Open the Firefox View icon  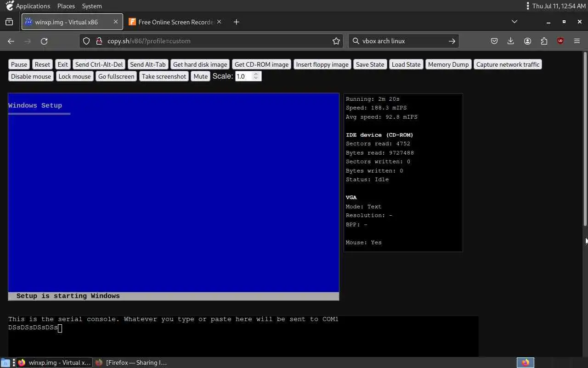(x=9, y=22)
